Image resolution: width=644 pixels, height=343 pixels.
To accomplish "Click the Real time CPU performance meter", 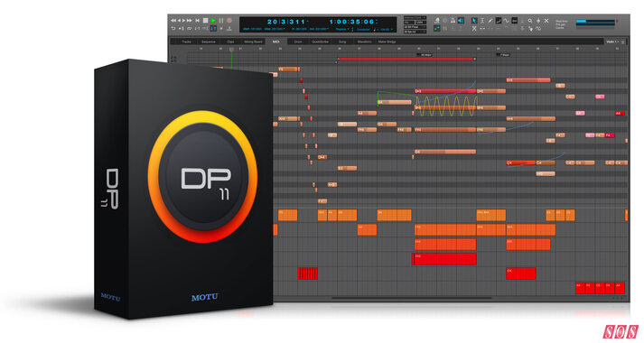I will click(x=595, y=22).
